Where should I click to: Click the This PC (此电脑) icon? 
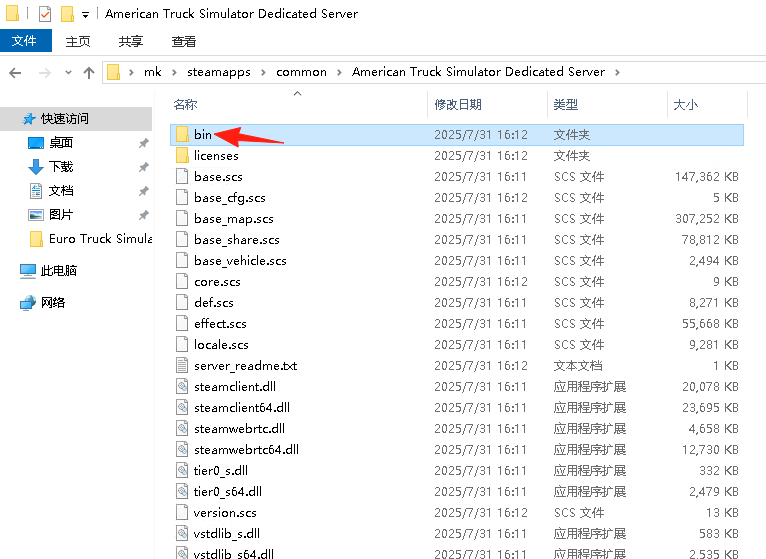[x=28, y=271]
